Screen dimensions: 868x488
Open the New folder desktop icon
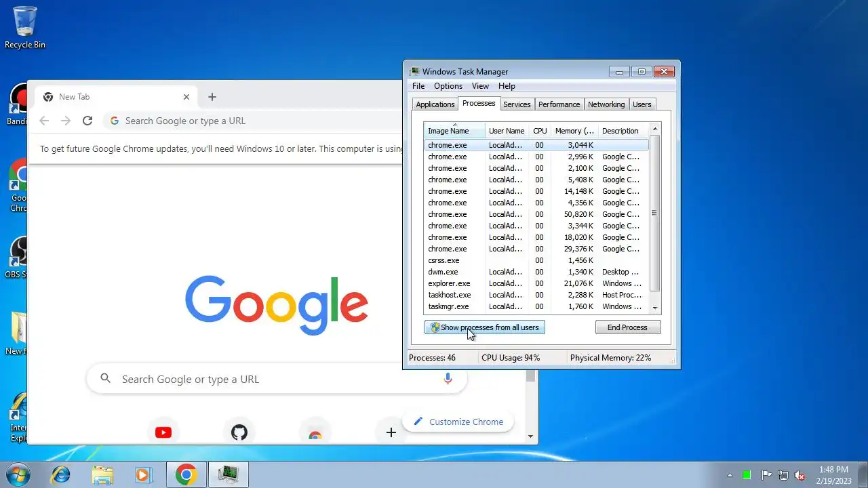pos(18,333)
